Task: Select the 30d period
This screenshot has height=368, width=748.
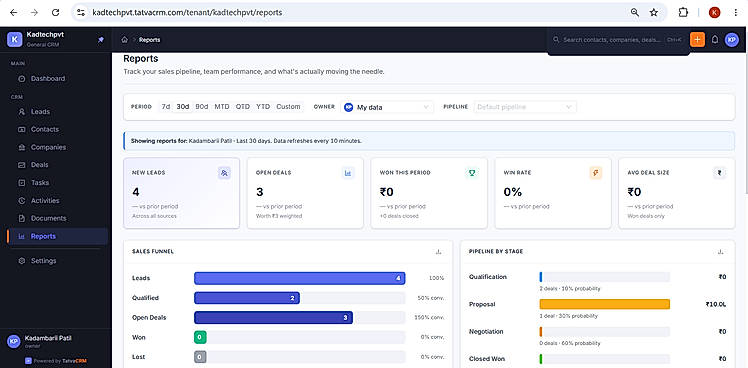Action: (x=183, y=107)
